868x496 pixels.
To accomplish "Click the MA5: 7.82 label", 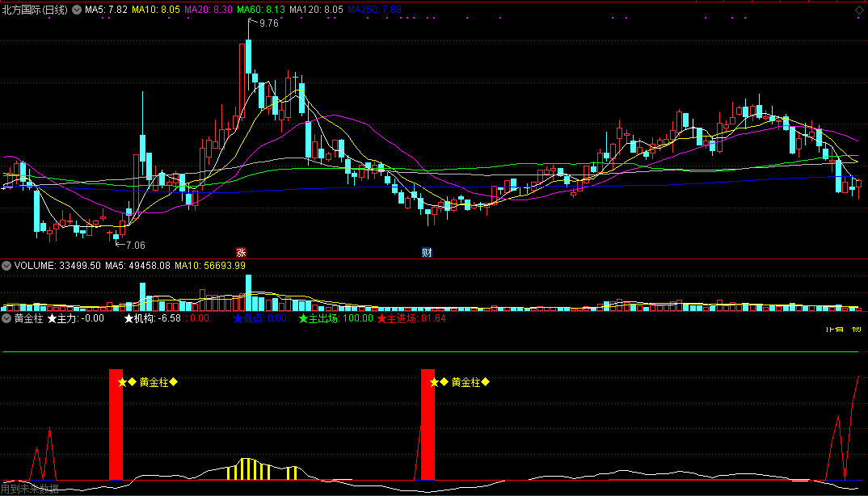I will [107, 10].
